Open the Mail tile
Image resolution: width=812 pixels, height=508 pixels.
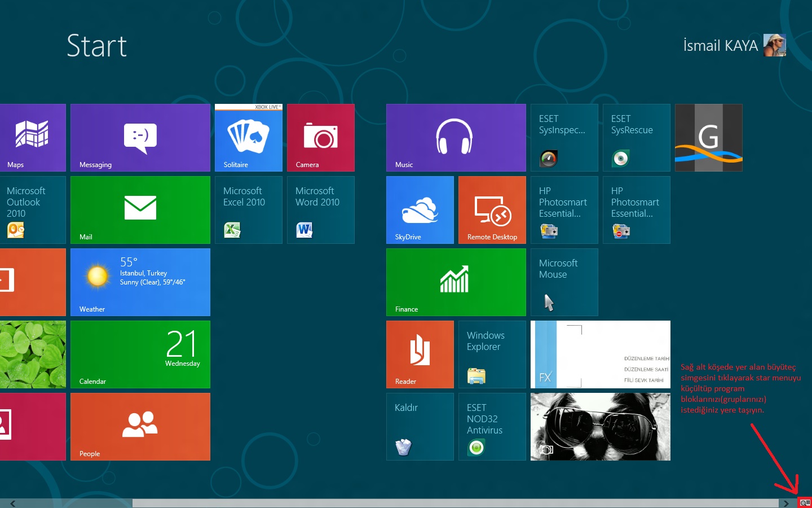[140, 210]
